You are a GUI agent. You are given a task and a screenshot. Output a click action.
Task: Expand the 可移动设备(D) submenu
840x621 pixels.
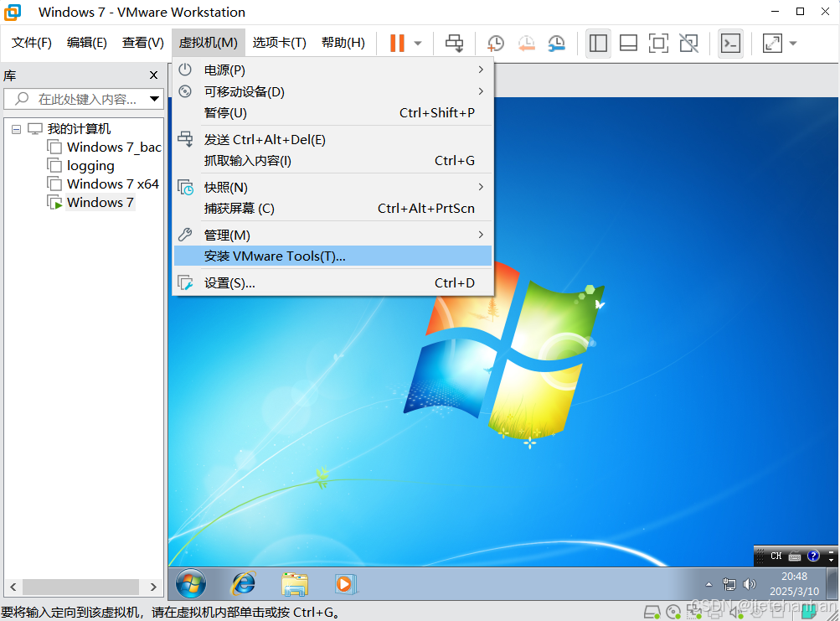click(x=332, y=91)
